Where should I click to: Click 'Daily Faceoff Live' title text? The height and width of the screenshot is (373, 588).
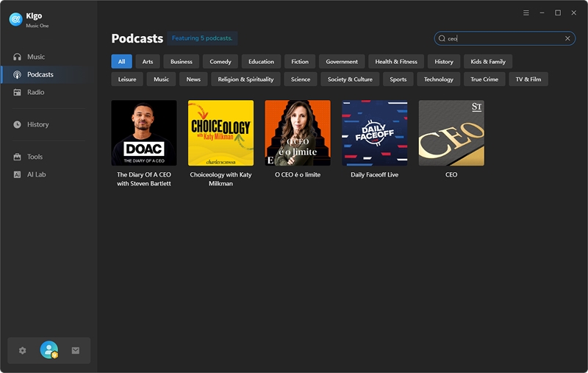click(x=375, y=174)
